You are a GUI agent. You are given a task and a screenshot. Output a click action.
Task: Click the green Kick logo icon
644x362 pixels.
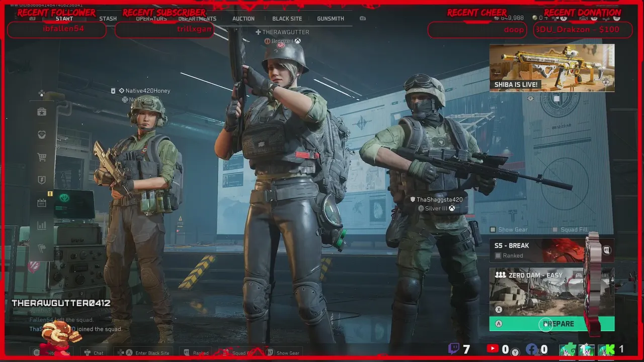click(609, 349)
